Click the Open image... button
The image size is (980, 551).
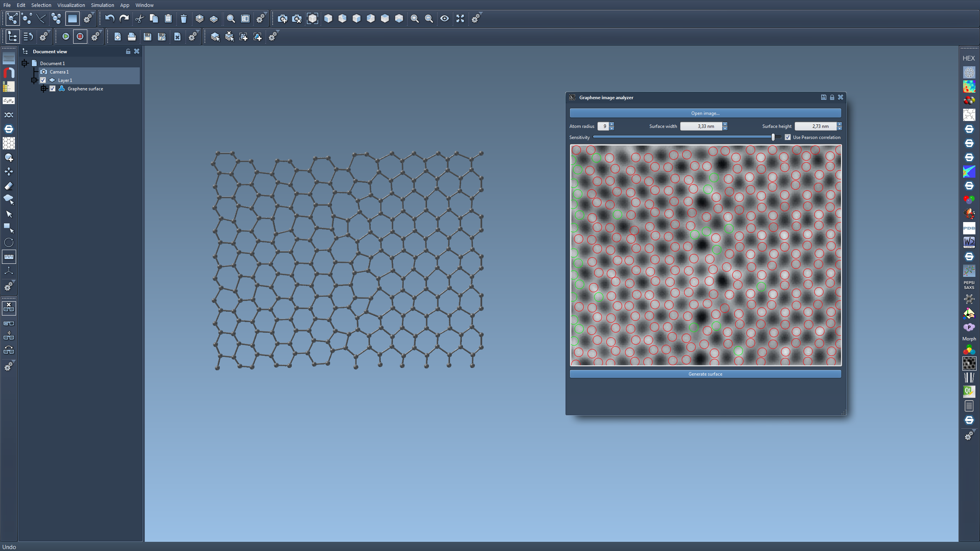click(x=705, y=113)
